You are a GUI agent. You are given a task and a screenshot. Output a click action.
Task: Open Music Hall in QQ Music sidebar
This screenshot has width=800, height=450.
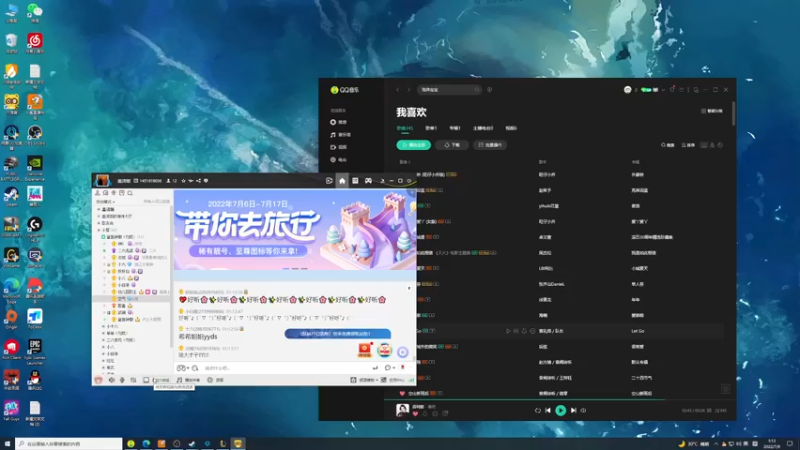tap(340, 135)
